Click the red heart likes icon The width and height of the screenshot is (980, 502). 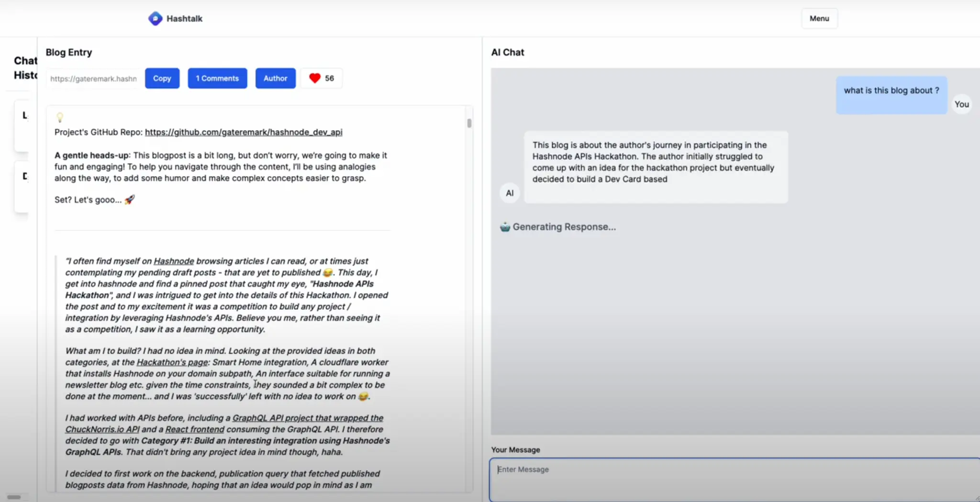pos(314,78)
